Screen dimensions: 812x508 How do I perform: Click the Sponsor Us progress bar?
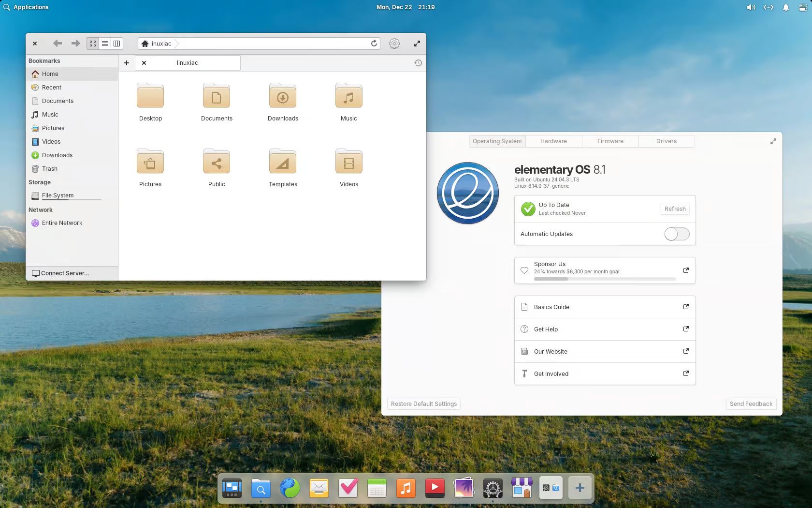(x=604, y=279)
